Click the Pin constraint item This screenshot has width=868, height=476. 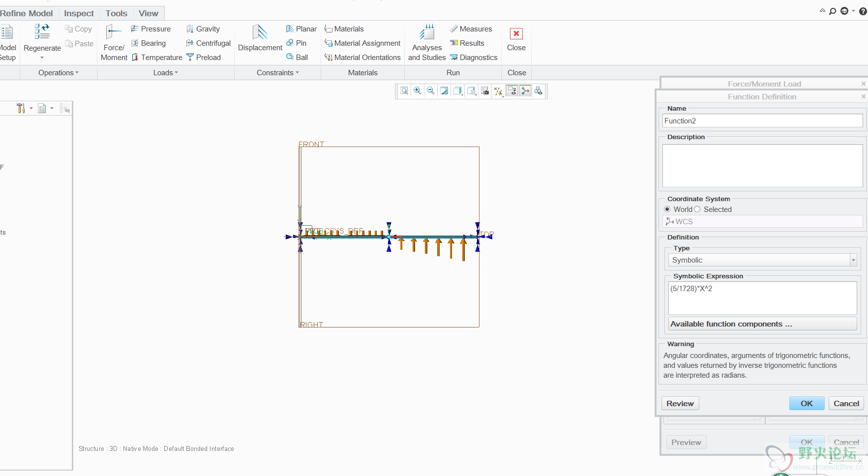[297, 43]
